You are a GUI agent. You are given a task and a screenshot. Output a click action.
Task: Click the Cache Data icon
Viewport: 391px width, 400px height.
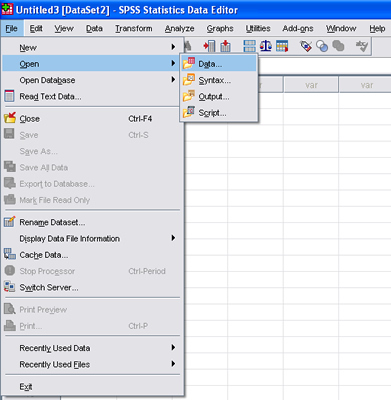point(10,254)
